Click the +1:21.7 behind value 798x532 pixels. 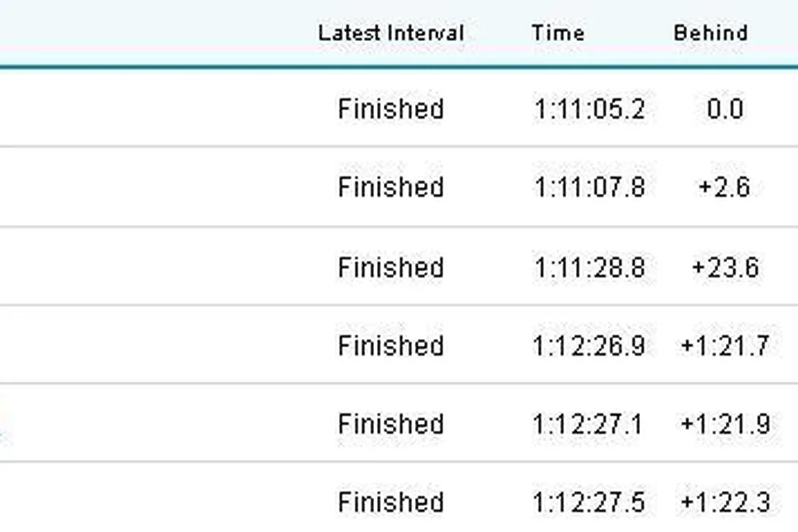(x=724, y=346)
